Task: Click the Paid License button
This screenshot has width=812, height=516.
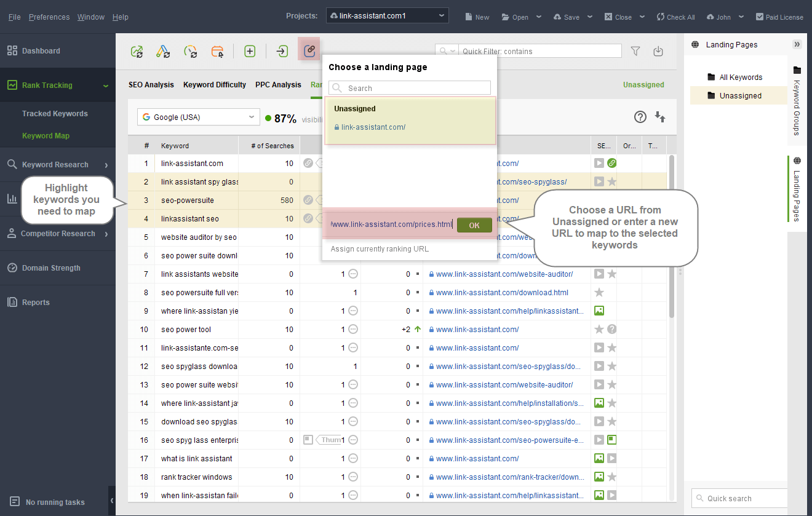Action: 779,17
